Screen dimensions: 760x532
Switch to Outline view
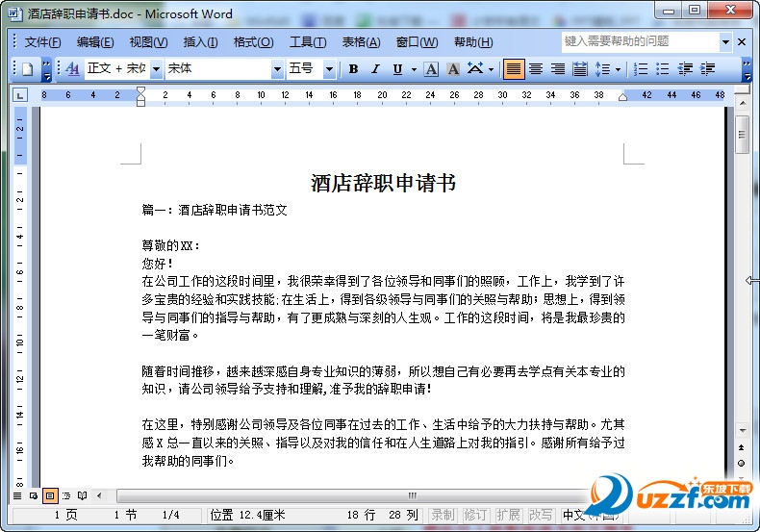(66, 495)
